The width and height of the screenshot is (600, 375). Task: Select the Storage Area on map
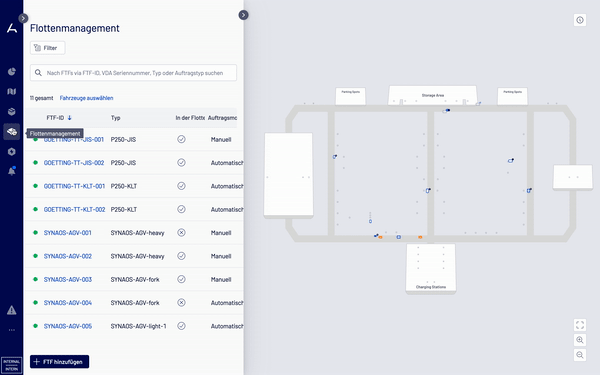pyautogui.click(x=433, y=95)
